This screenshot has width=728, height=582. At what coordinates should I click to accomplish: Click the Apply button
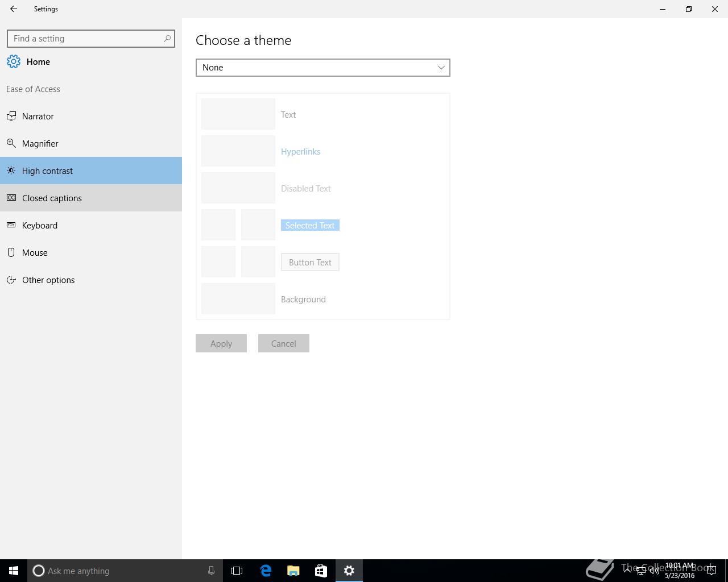[221, 343]
